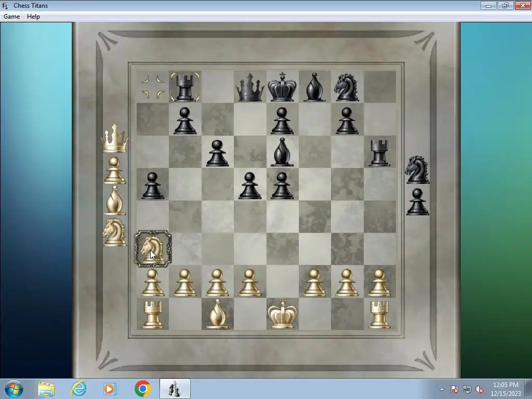The width and height of the screenshot is (532, 399).
Task: Click the black pawn on a5
Action: coord(152,185)
